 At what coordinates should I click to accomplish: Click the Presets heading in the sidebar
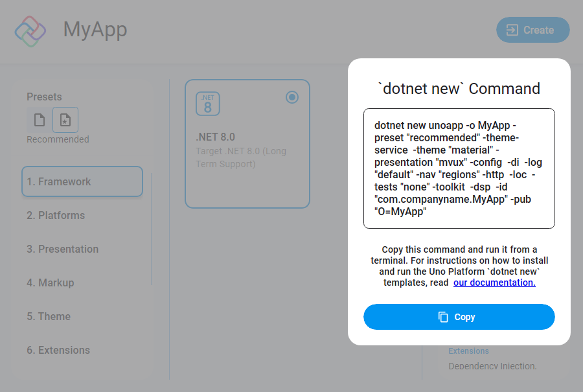click(44, 97)
